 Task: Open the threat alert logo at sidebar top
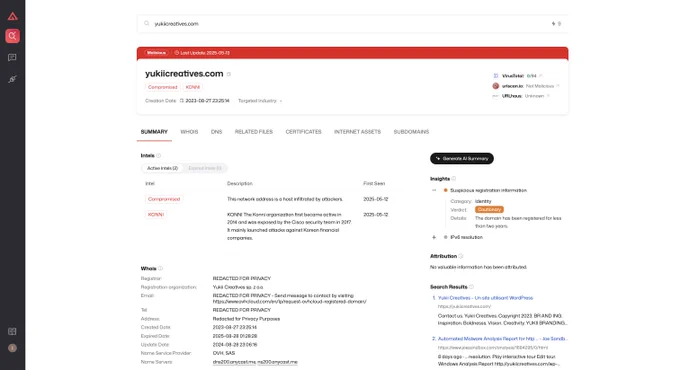click(13, 16)
